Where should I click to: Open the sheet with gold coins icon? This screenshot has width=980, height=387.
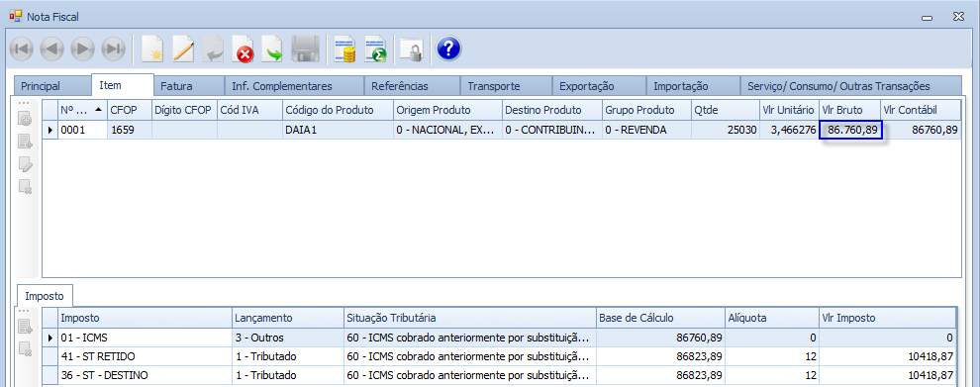tap(344, 48)
